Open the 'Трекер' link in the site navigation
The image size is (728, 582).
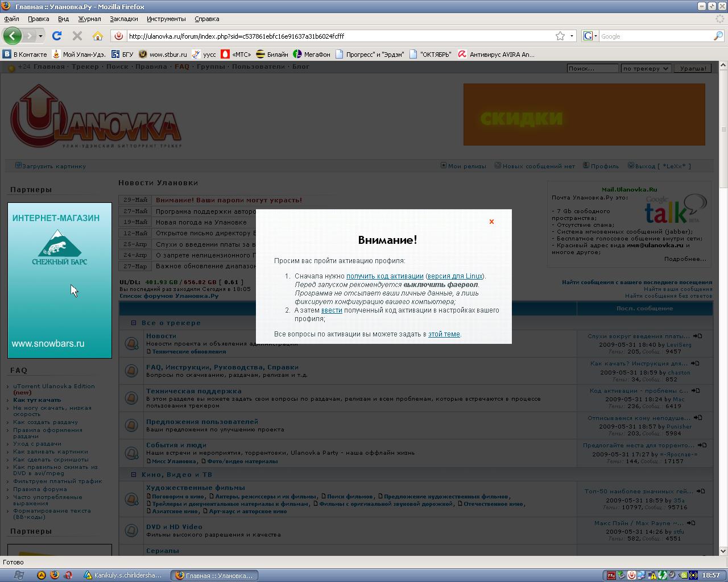pyautogui.click(x=85, y=66)
